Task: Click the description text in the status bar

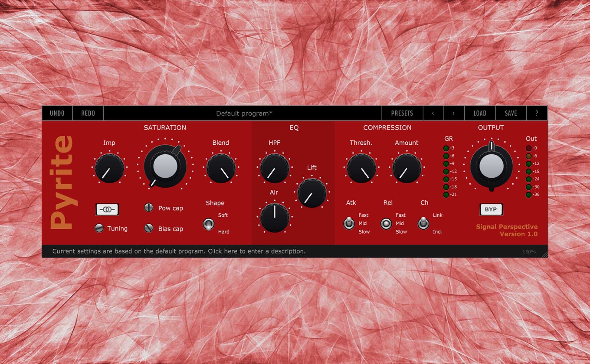Action: 179,251
